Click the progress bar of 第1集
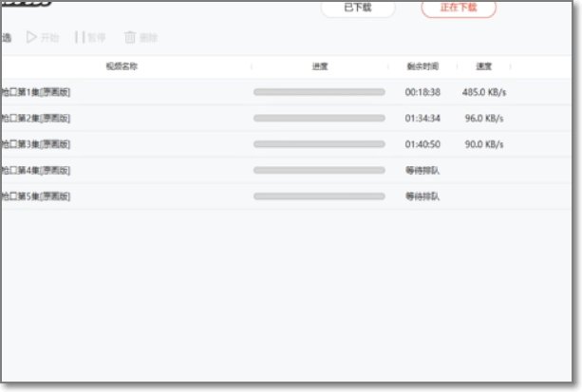Image resolution: width=582 pixels, height=392 pixels. tap(319, 92)
